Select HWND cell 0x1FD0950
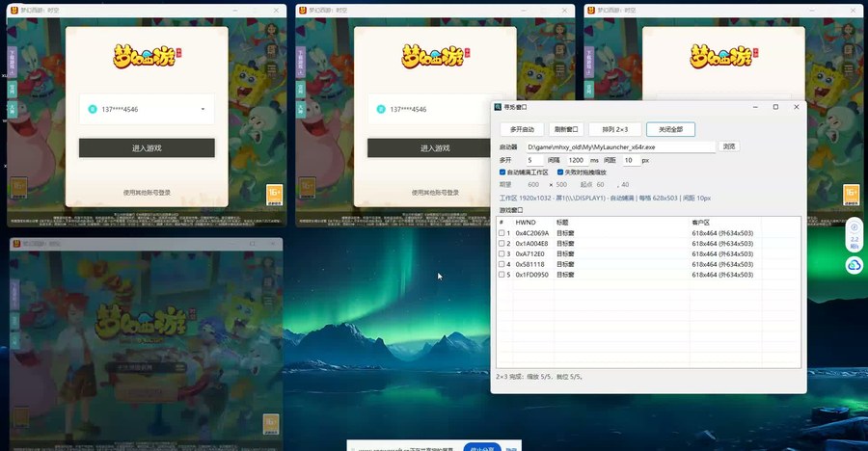868x451 pixels. tap(532, 275)
